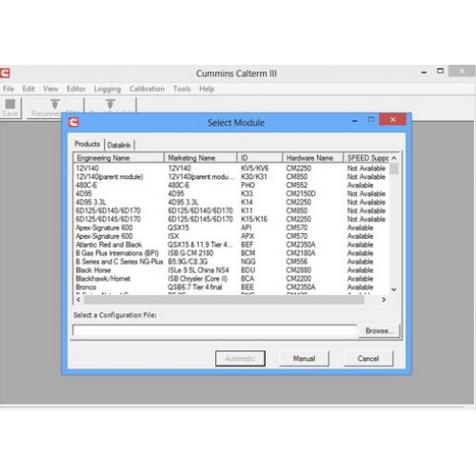Viewport: 476px width, 476px height.
Task: Click the Reconnect toolbar icon
Action: click(54, 108)
